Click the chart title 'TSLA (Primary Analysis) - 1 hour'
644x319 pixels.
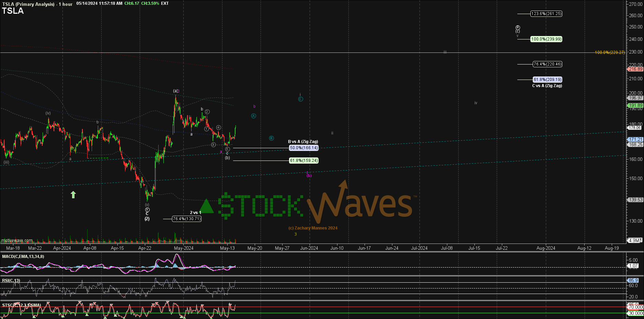pyautogui.click(x=37, y=4)
